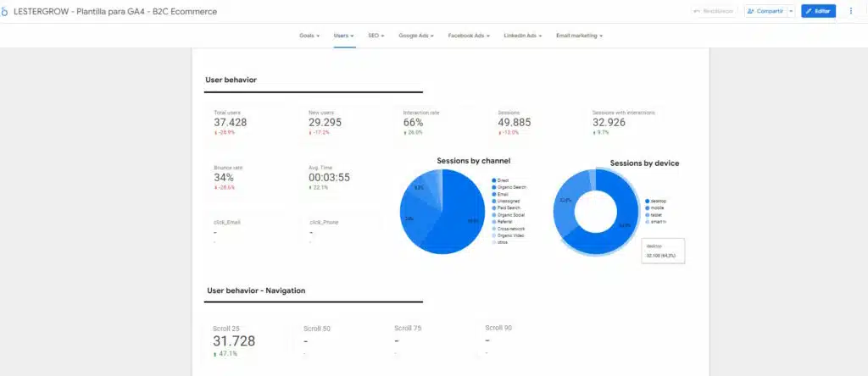The width and height of the screenshot is (868, 376).
Task: Click the Organic Search legend entry
Action: [509, 187]
